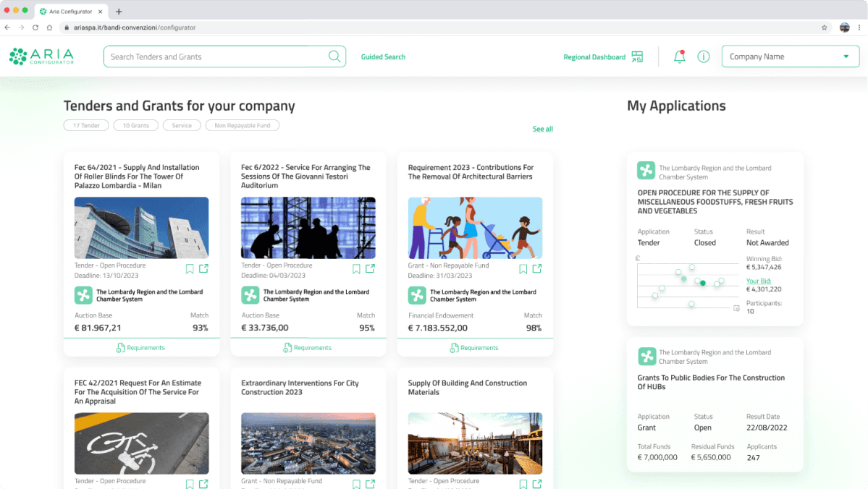This screenshot has height=489, width=868.
Task: Click the Your Bid highlighted chart point
Action: (702, 283)
